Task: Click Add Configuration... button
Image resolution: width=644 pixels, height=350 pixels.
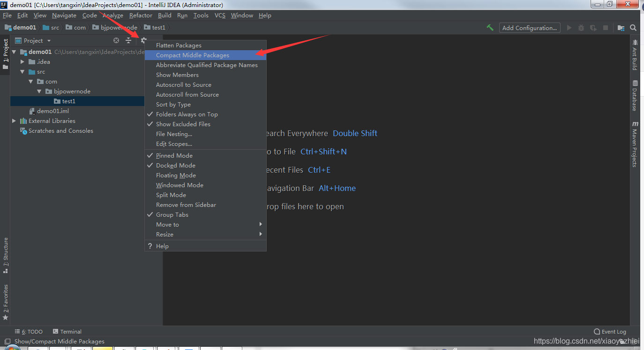Action: point(530,28)
